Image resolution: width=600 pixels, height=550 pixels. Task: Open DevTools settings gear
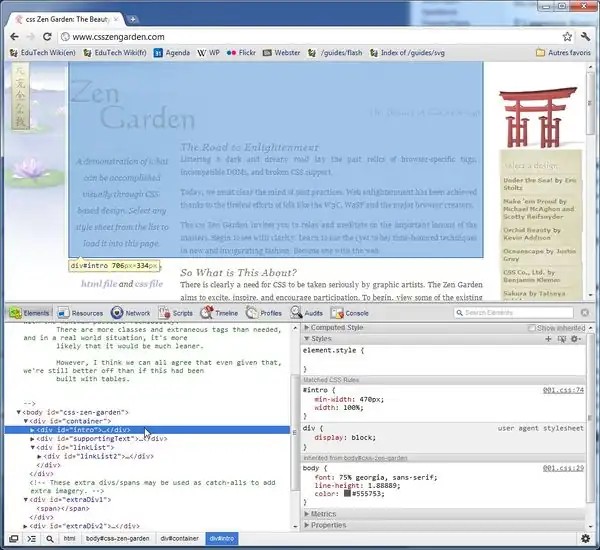click(584, 539)
